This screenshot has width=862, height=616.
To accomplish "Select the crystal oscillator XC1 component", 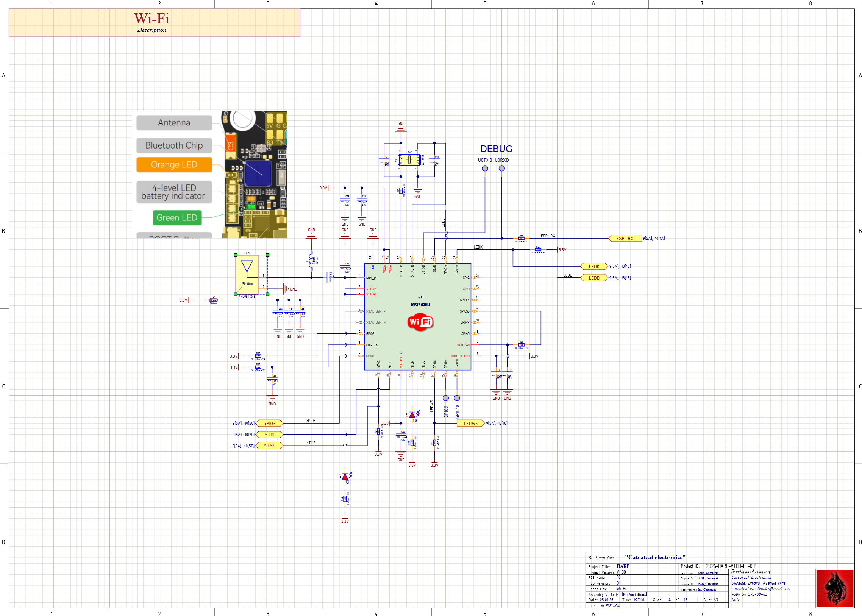I will (409, 160).
